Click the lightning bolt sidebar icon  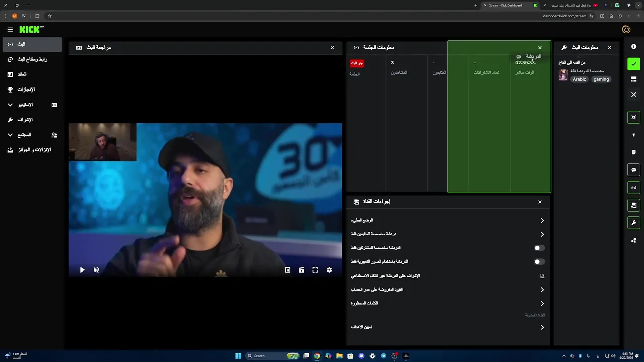click(634, 135)
